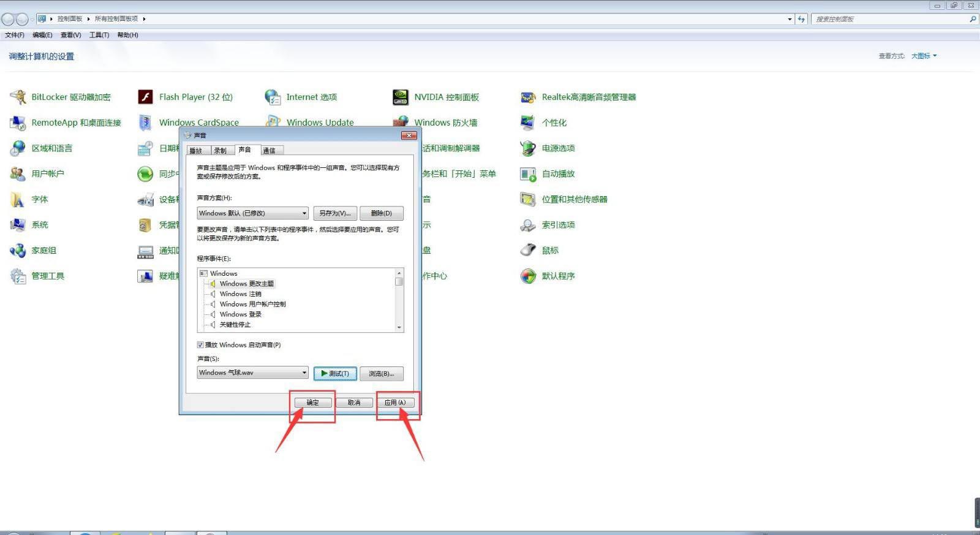
Task: Close the 声音 dialog
Action: tap(409, 135)
